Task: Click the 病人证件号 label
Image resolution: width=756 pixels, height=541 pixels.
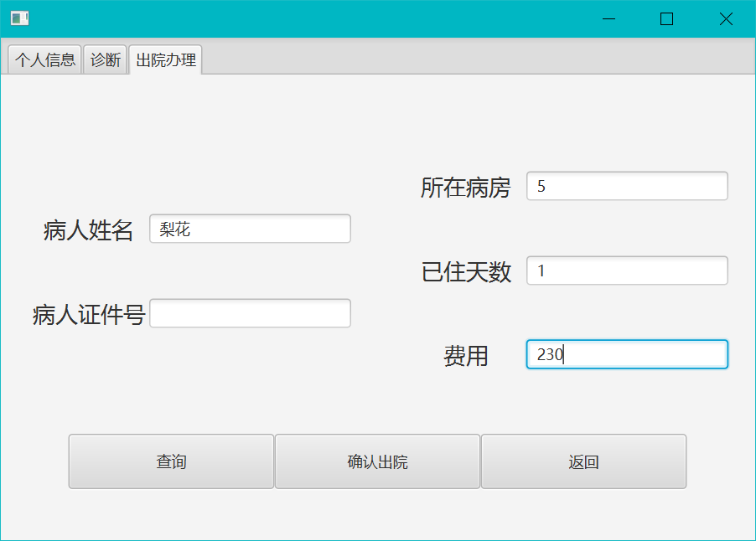Action: [89, 315]
